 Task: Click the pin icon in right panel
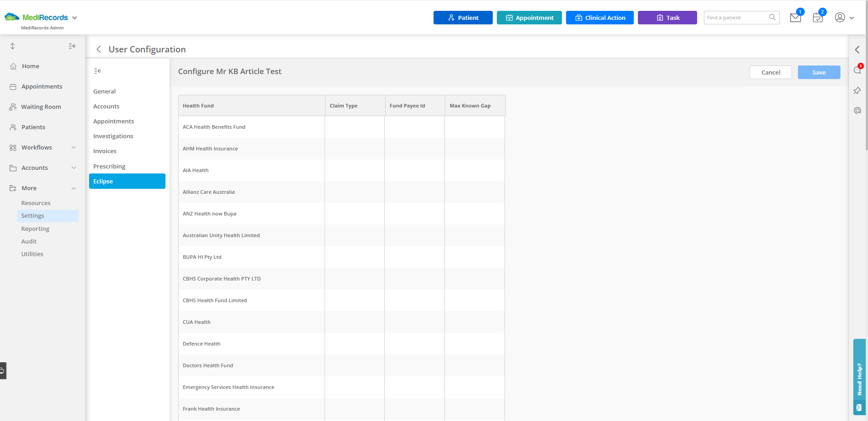coord(857,90)
